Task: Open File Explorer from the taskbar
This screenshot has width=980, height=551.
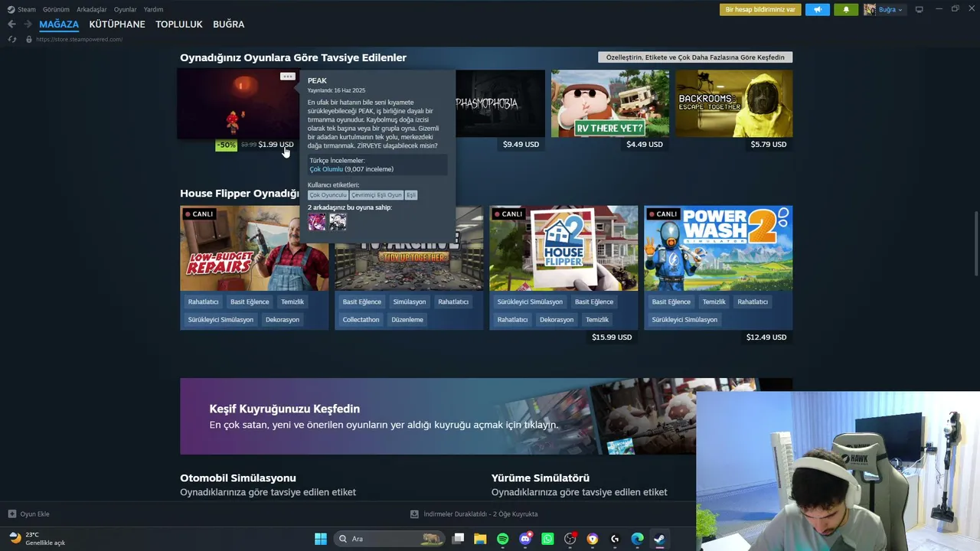Action: click(x=480, y=539)
